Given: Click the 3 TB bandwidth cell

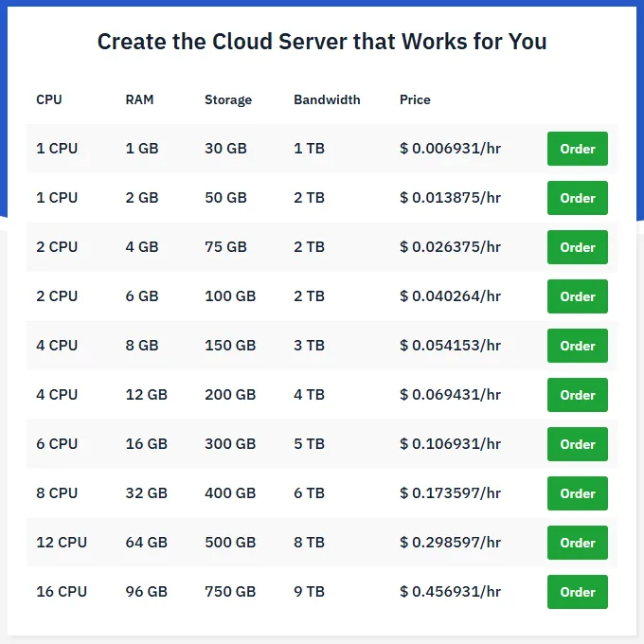Looking at the screenshot, I should 309,346.
